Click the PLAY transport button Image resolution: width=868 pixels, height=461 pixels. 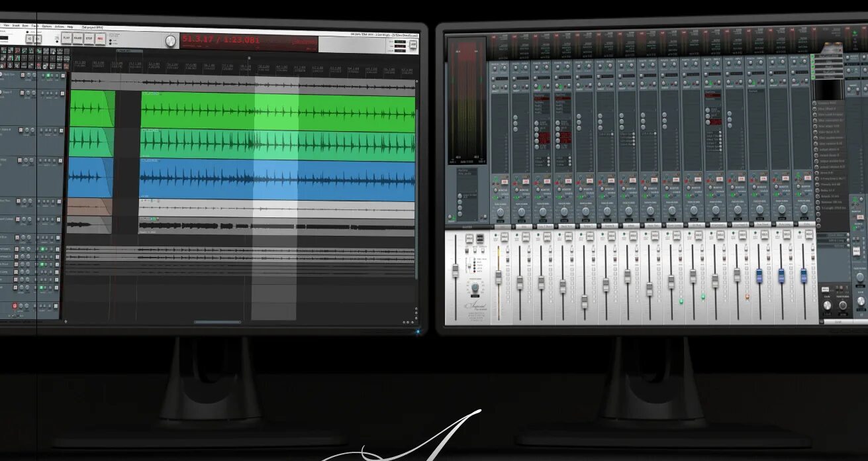click(x=66, y=38)
